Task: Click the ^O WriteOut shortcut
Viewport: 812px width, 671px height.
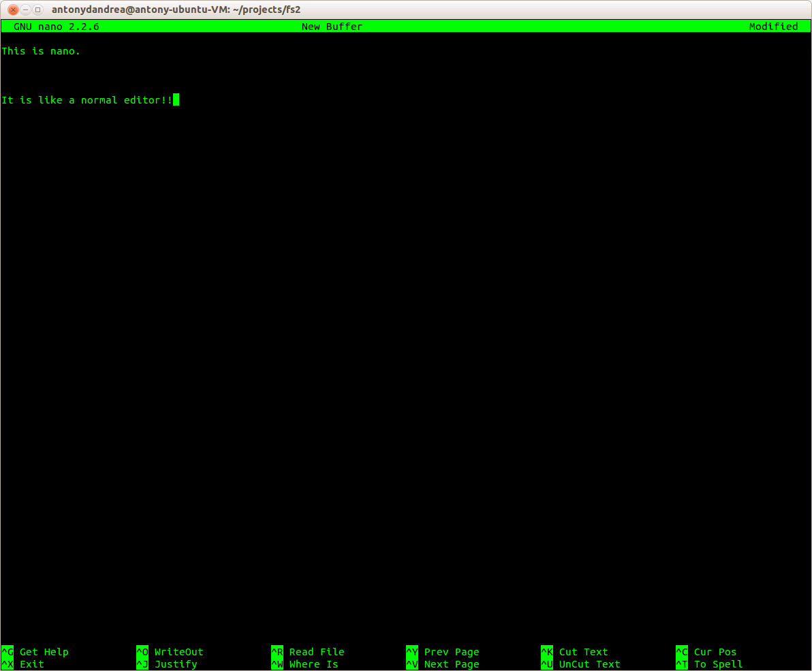Action: click(x=170, y=652)
